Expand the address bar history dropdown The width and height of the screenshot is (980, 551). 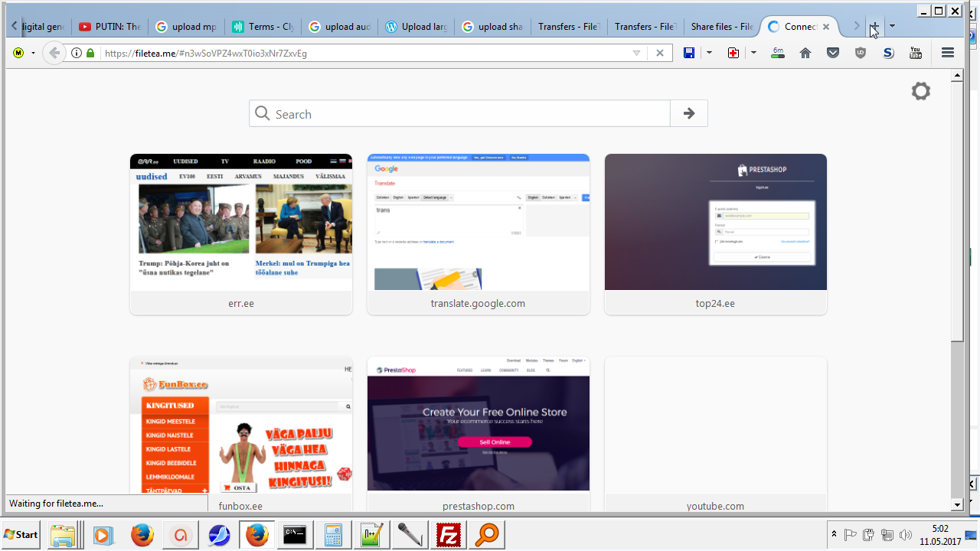point(636,53)
